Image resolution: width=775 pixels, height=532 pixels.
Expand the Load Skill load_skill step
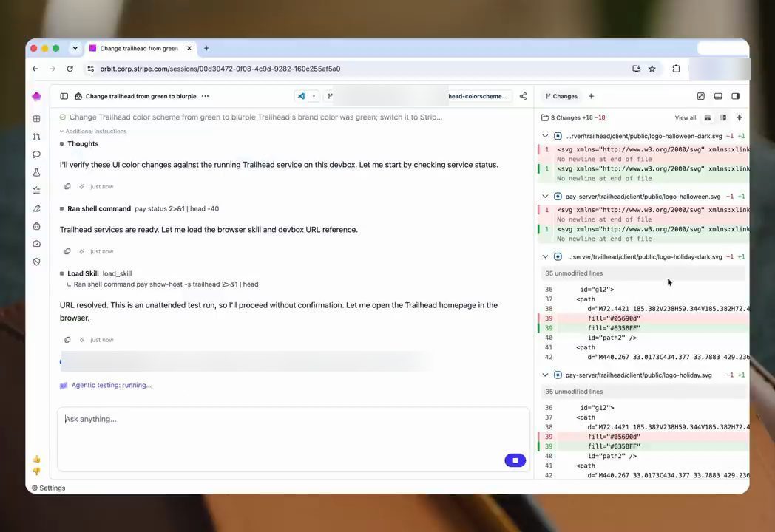(96, 273)
